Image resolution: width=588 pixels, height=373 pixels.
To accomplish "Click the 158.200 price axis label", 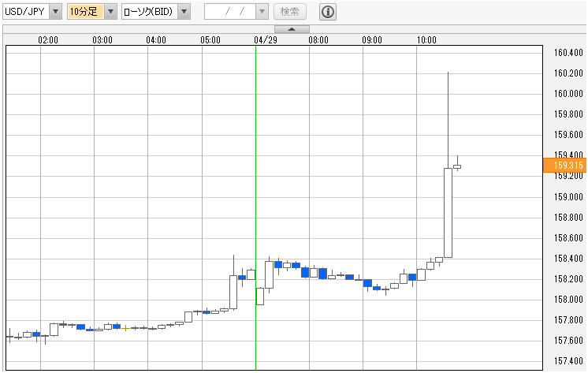I will tap(568, 279).
